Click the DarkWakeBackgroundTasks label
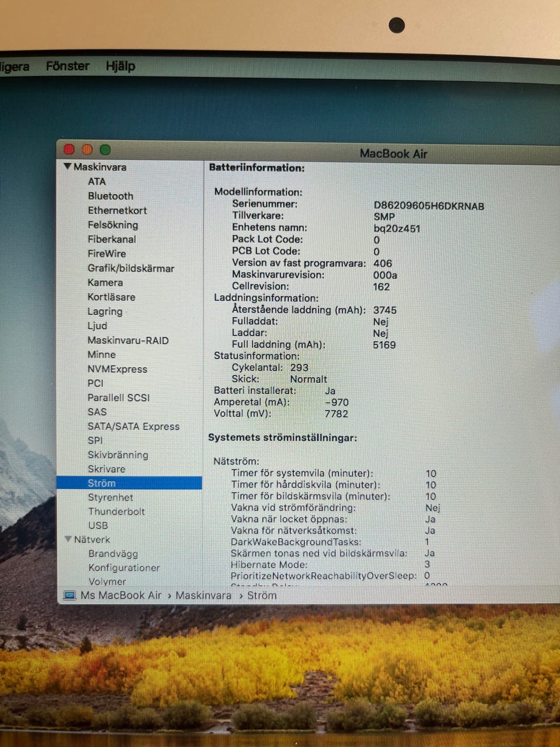Viewport: 560px width, 747px height. (x=296, y=542)
